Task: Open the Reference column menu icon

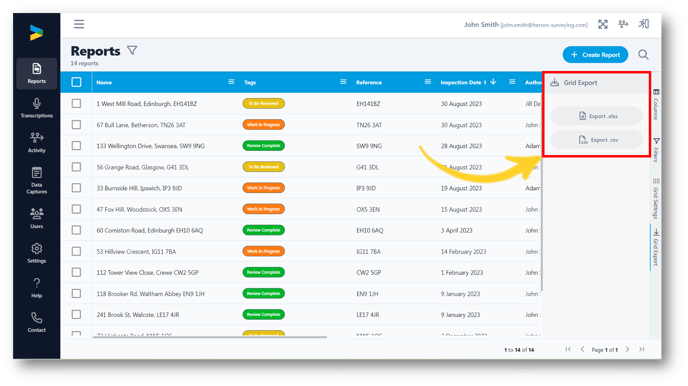Action: (428, 82)
